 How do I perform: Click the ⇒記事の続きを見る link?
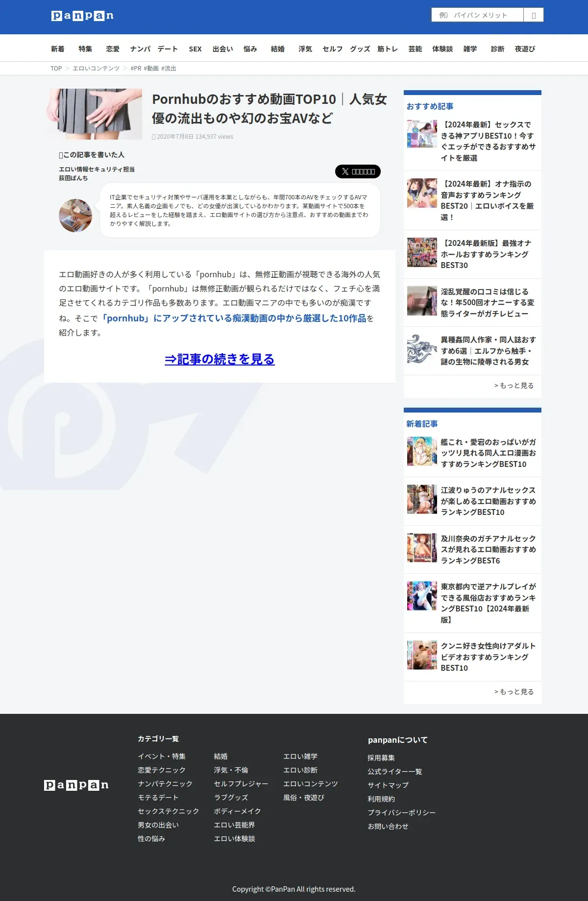pos(220,359)
